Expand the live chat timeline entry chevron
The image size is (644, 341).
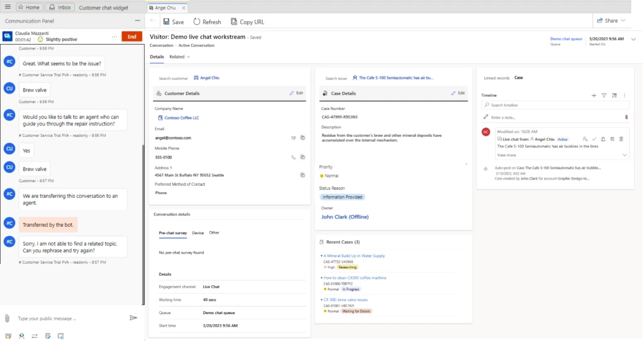click(x=625, y=154)
